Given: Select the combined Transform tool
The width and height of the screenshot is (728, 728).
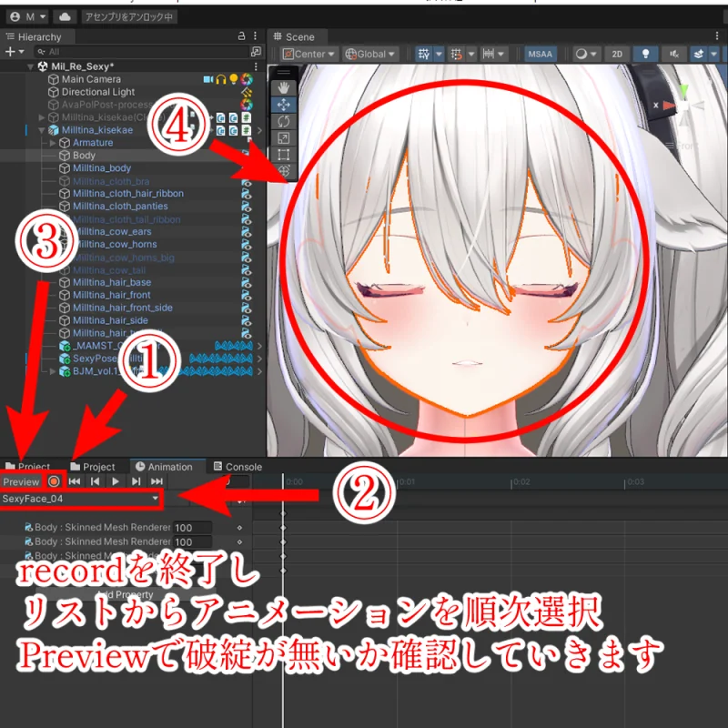Looking at the screenshot, I should tap(283, 171).
